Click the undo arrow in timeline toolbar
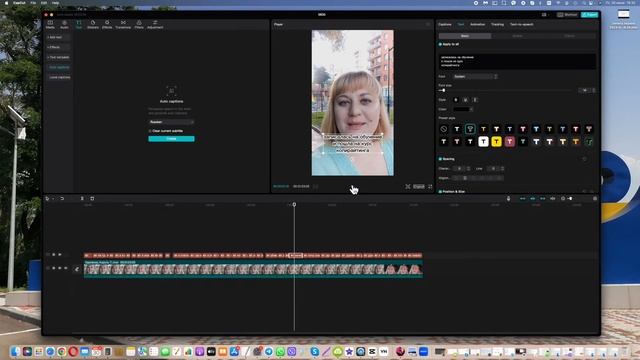 [x=62, y=199]
